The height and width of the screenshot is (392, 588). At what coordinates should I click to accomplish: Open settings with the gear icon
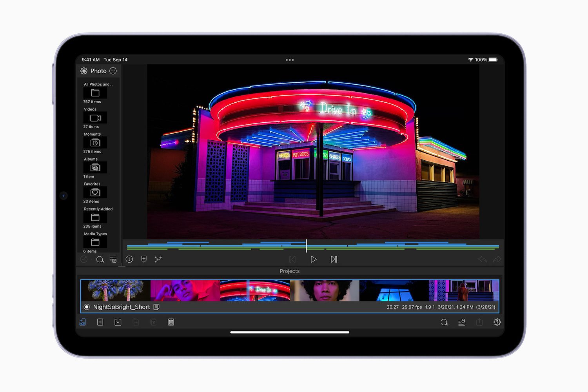497,322
